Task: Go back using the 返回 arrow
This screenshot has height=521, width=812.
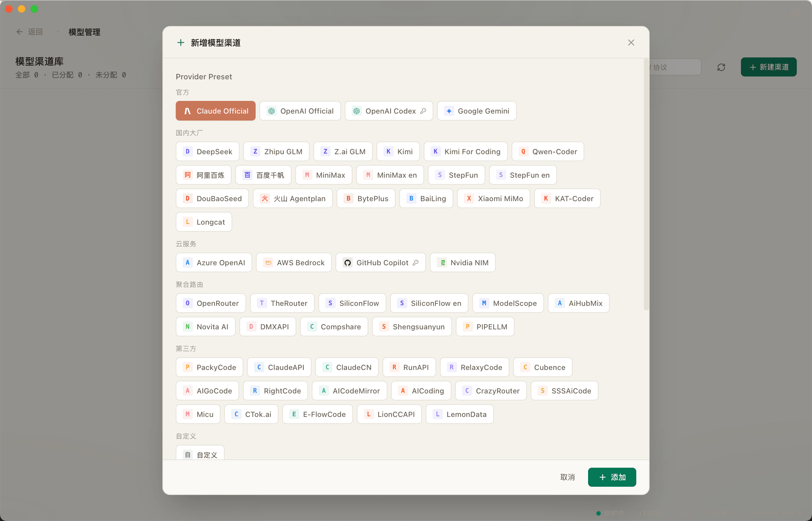Action: coord(29,32)
